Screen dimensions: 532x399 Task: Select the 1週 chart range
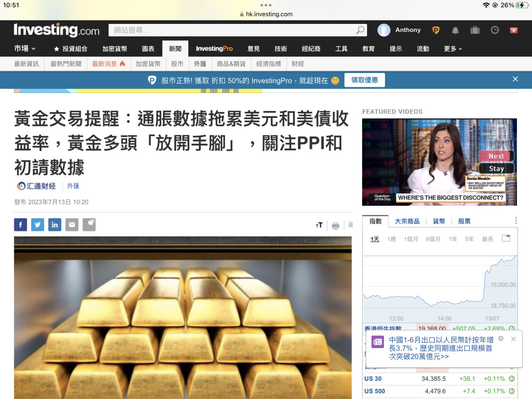[391, 239]
